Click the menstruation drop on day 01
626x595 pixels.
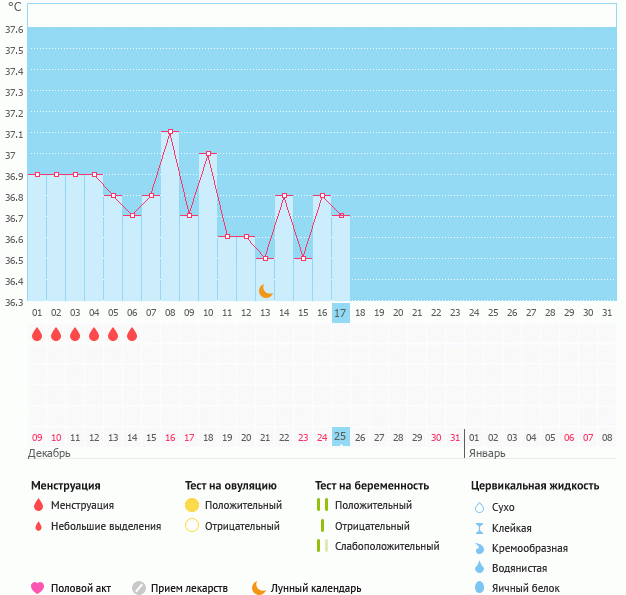(x=37, y=334)
